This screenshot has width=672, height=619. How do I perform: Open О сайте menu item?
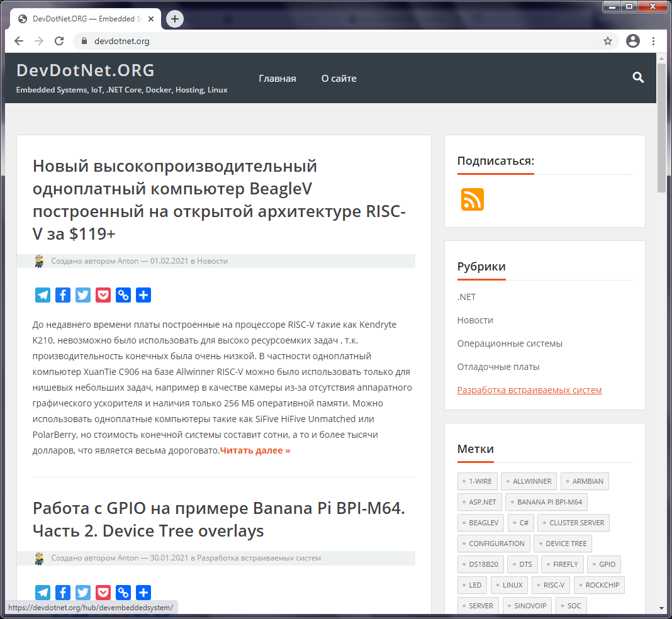(339, 79)
